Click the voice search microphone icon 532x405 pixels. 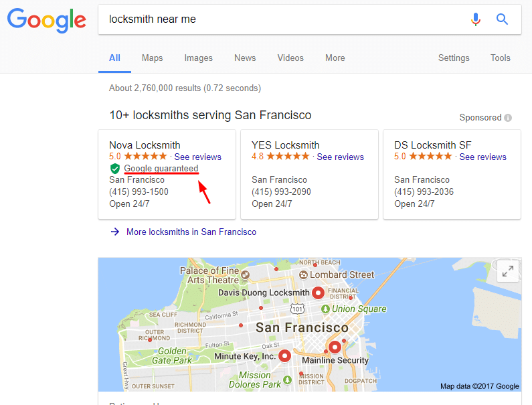point(476,19)
